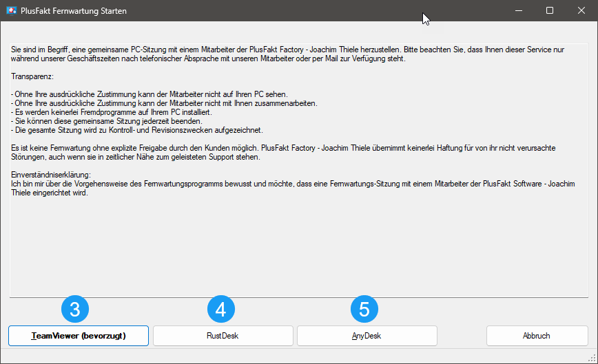598x364 pixels.
Task: Click 'Ich bin mir über die Vorgehensweise' text
Action: coord(293,188)
